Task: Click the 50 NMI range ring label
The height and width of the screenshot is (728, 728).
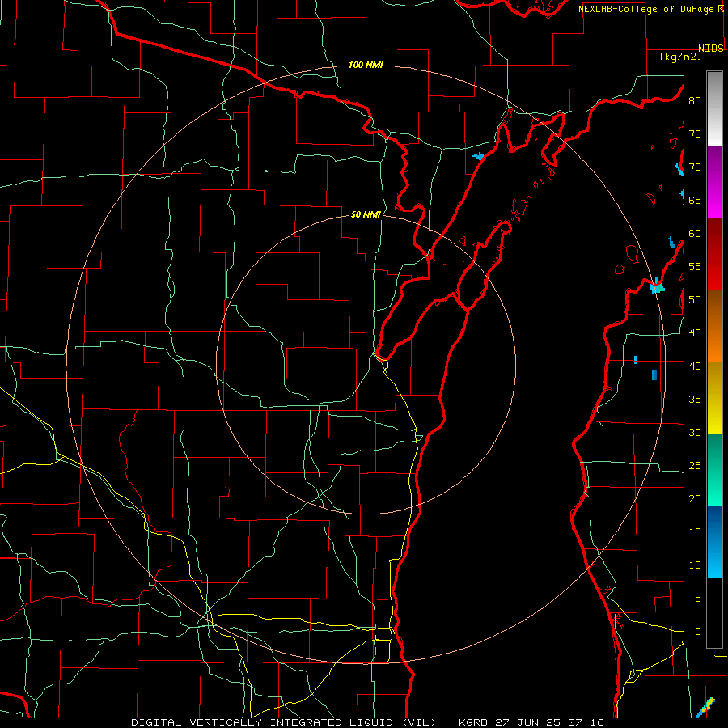Action: click(x=366, y=214)
